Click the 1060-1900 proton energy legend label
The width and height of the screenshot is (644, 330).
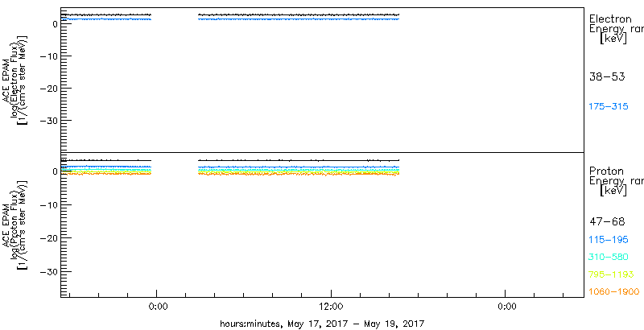614,292
